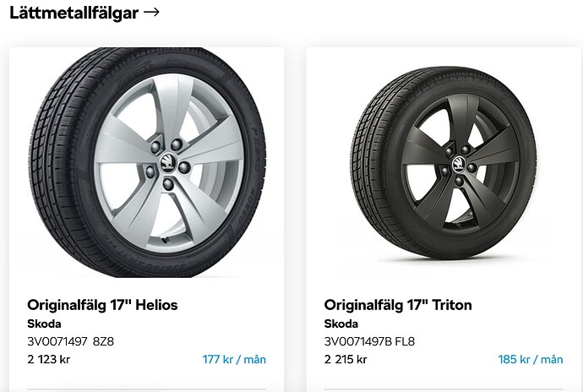
Task: Open Originalfälg 17" Helios product title
Action: (102, 305)
